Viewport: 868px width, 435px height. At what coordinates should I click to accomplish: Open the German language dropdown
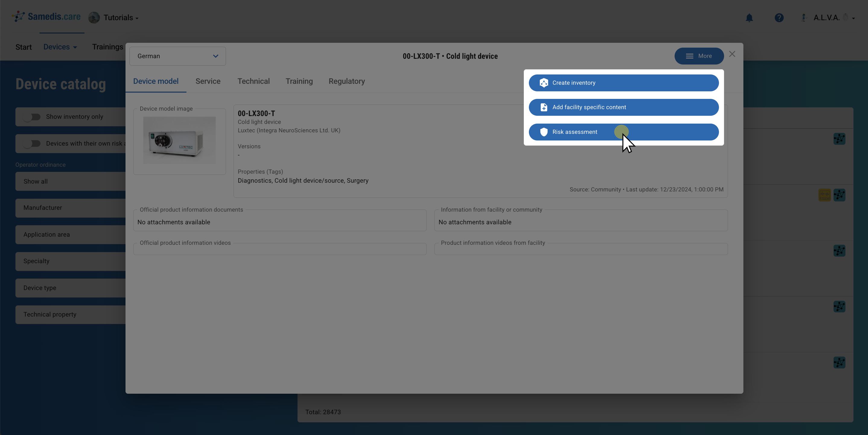178,56
